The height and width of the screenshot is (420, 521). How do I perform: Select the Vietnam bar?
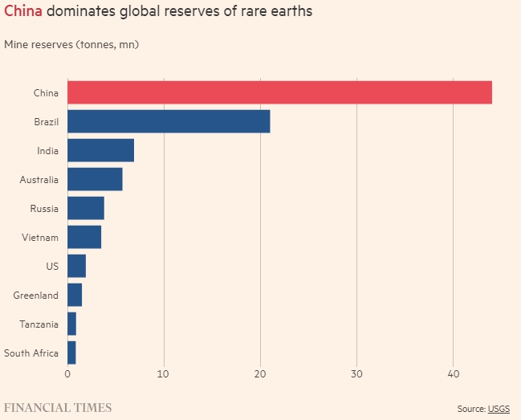pos(84,238)
